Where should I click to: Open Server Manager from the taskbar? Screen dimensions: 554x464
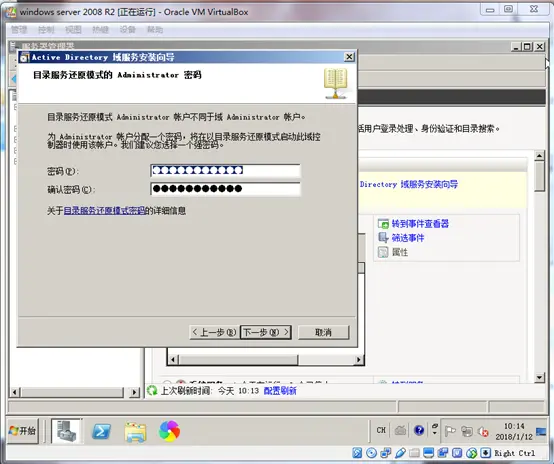point(66,431)
